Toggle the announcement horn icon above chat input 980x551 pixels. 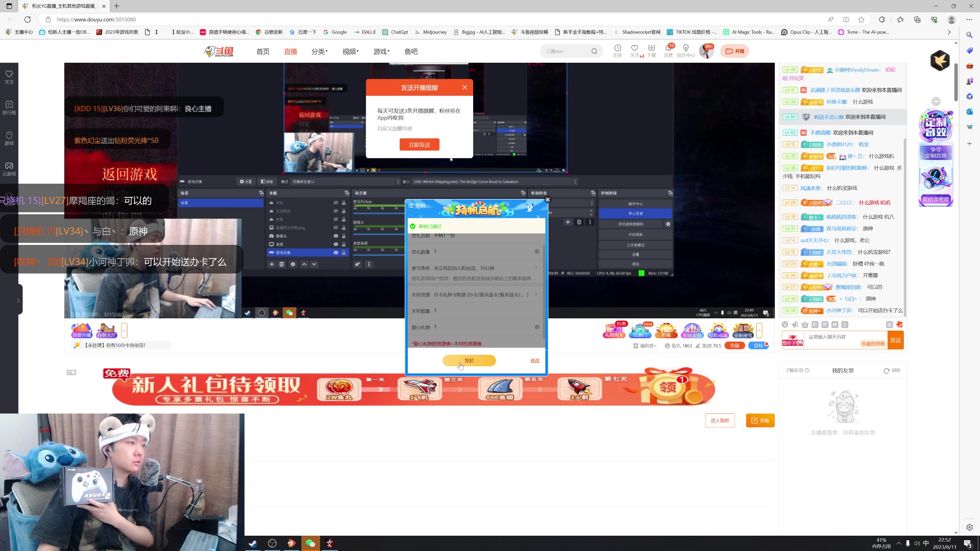(795, 324)
